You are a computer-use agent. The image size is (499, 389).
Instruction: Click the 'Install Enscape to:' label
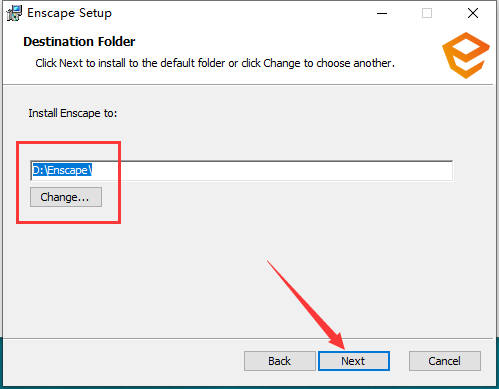pos(73,113)
